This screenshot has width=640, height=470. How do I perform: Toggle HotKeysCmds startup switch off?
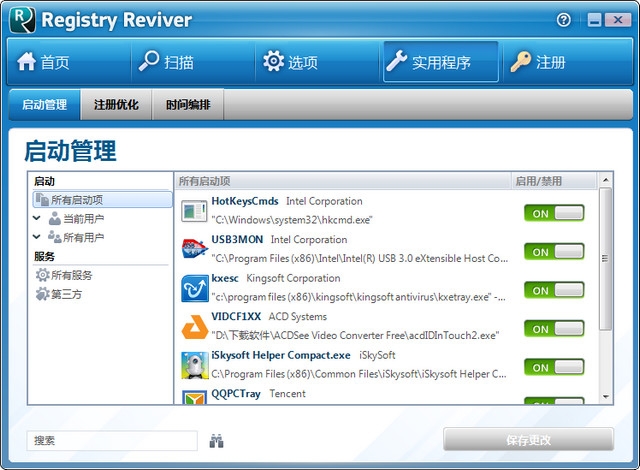[x=554, y=213]
